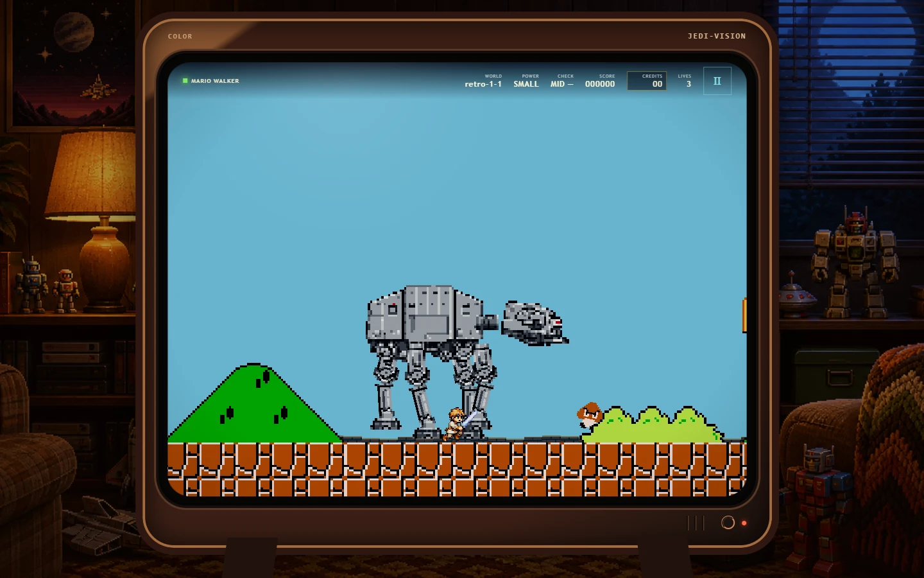Click the 'JEDI-VISION' brand label
The width and height of the screenshot is (924, 578).
click(717, 36)
